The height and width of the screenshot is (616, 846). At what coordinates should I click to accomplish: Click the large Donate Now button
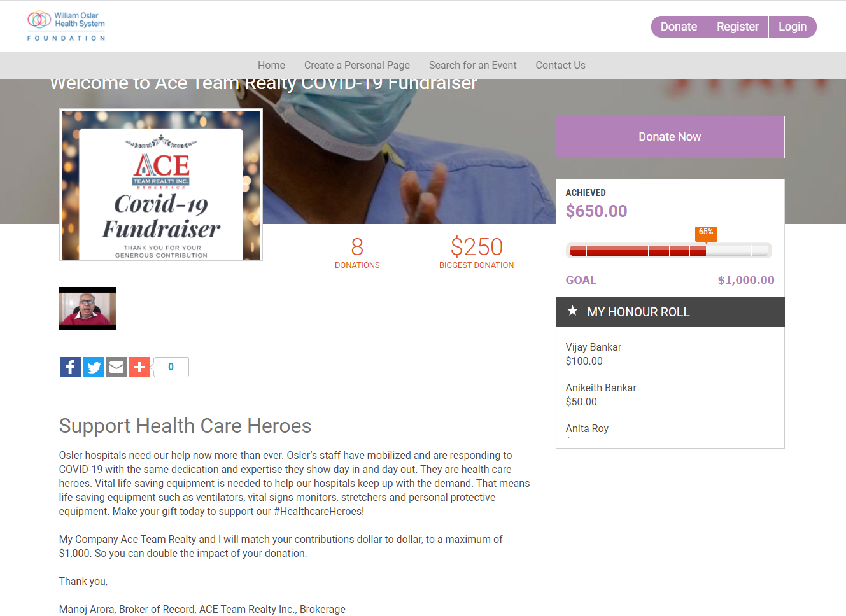[x=670, y=137]
